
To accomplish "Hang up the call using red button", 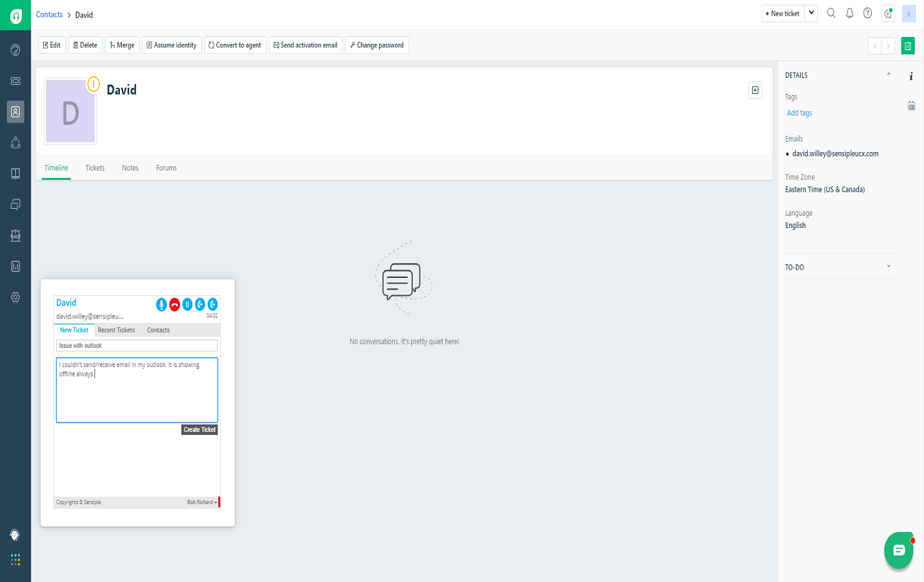I will 173,304.
